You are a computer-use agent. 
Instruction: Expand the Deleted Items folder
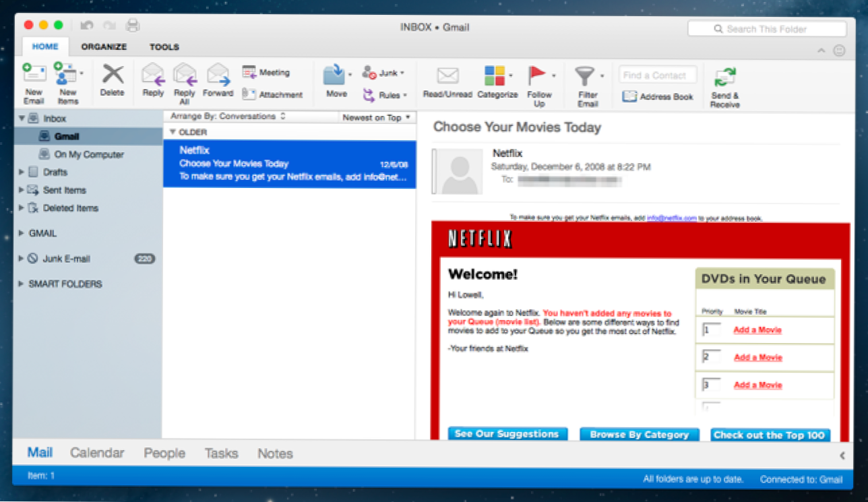(x=22, y=208)
